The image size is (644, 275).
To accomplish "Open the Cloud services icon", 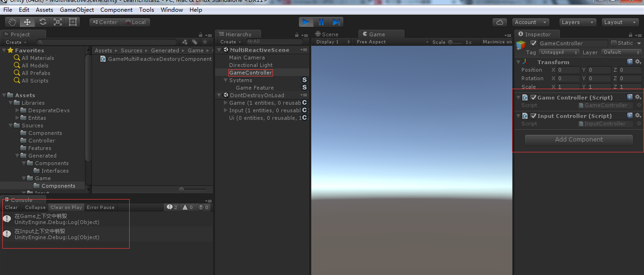I will click(x=499, y=22).
